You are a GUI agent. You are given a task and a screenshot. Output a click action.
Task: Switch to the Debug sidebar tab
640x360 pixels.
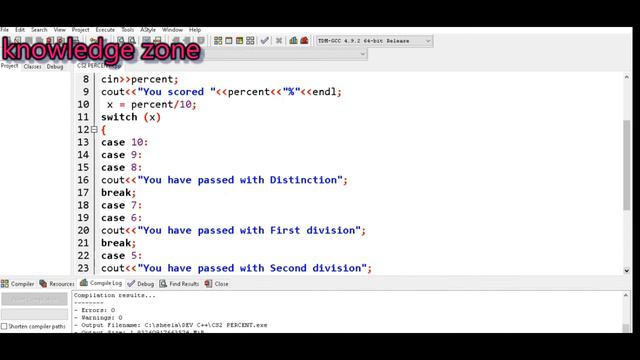pos(55,66)
